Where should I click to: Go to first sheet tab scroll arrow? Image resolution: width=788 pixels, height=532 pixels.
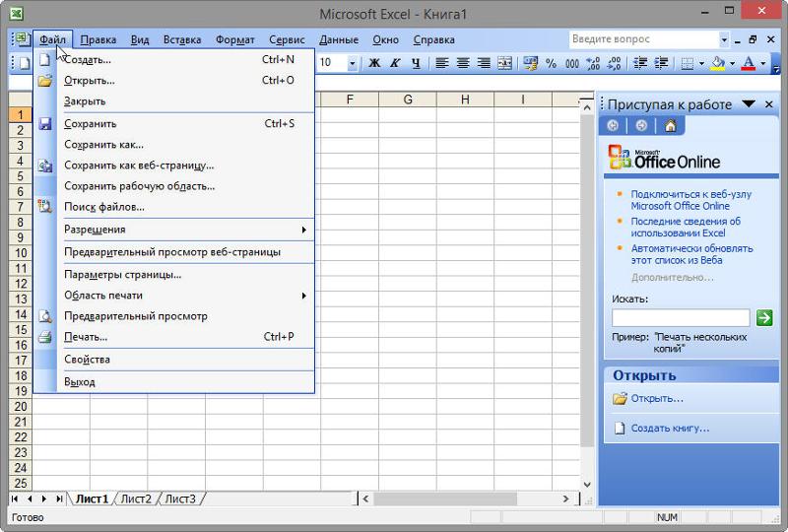tap(15, 499)
